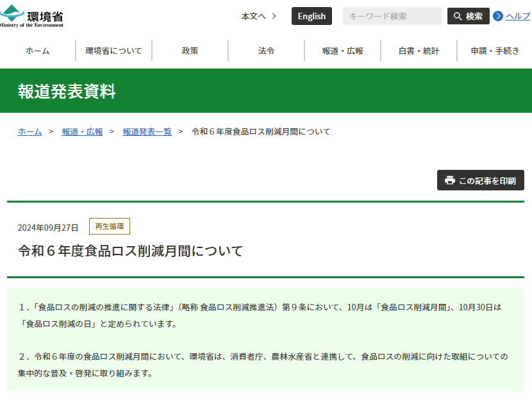Screen dimensions: 532x400
Task: Switch the page language using English button
Action: pos(312,16)
